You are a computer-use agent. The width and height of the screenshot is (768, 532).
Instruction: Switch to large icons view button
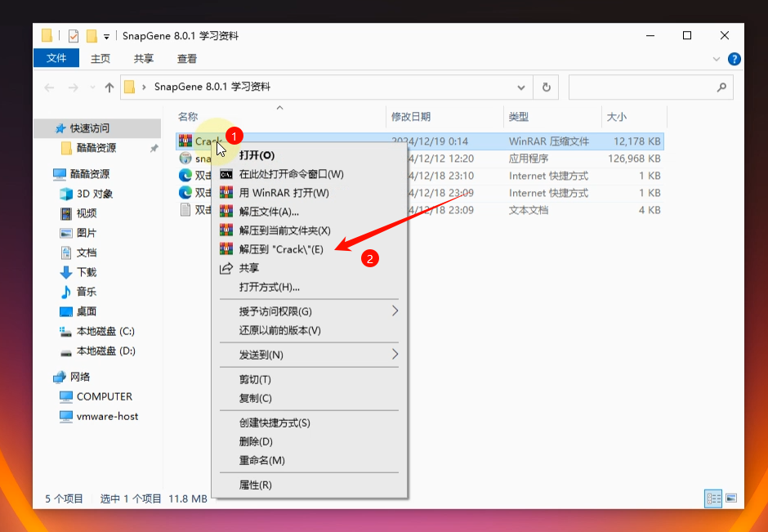(x=730, y=498)
